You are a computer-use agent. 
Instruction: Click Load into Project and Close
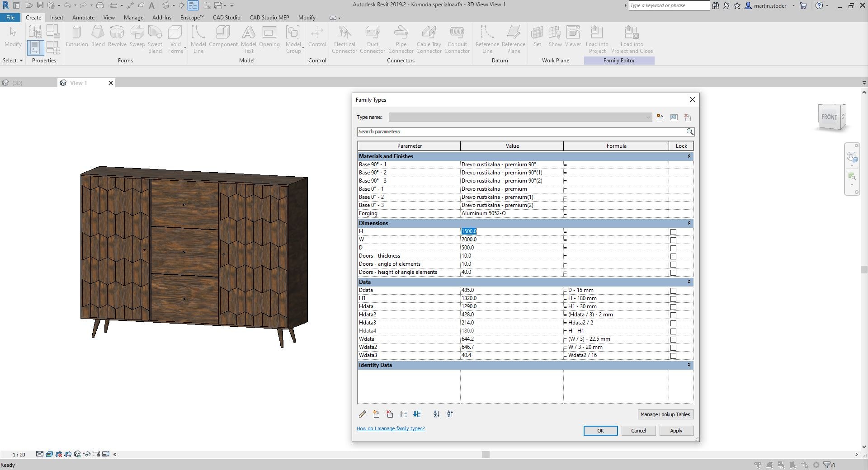(x=632, y=39)
